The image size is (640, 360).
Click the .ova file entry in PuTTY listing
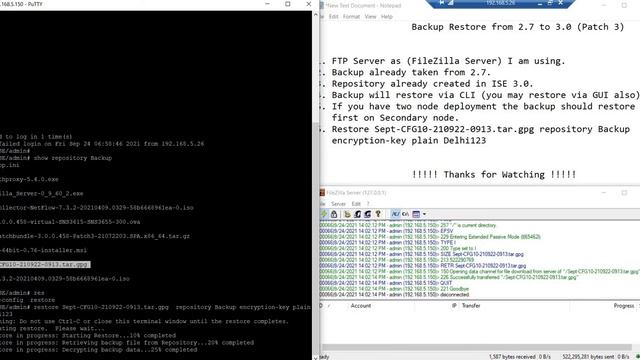70,222
